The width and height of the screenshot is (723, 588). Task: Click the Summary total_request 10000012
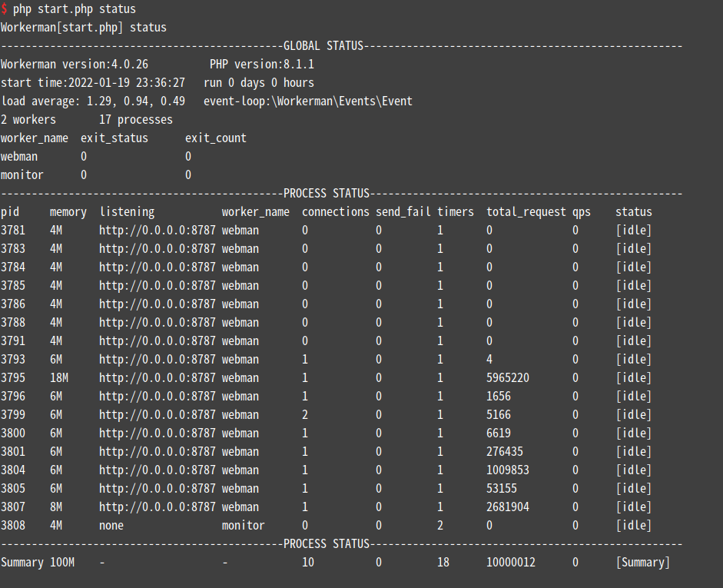tap(511, 563)
